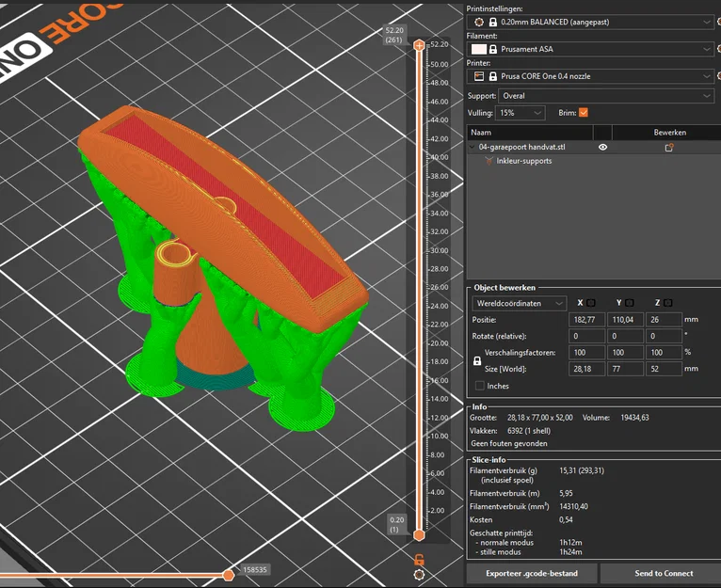Click Verschalingsfactoren Y field
Screen dimensions: 721x588
[x=625, y=353]
